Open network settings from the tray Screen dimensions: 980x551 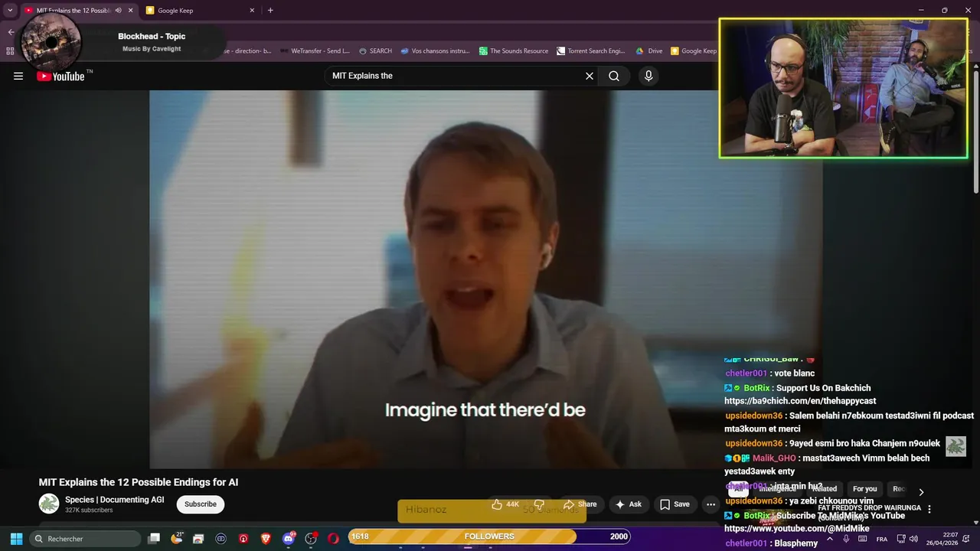click(x=900, y=539)
